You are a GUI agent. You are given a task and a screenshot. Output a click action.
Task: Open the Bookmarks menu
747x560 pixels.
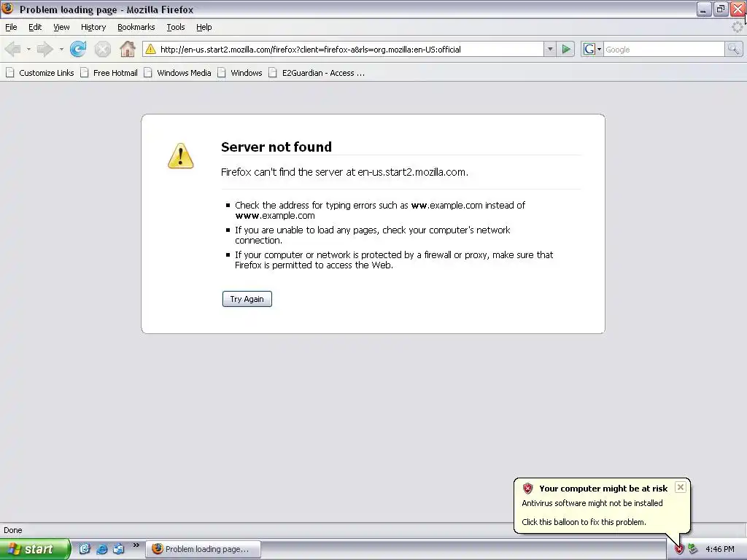[x=136, y=27]
